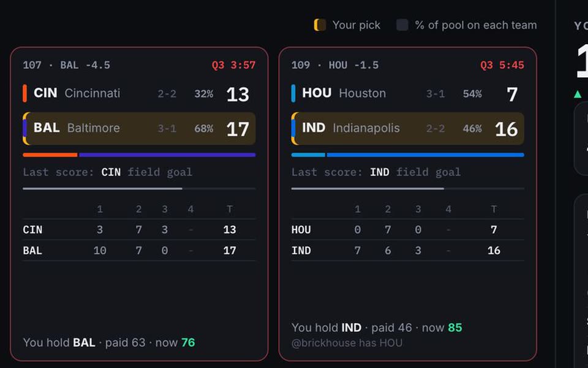The image size is (588, 368).
Task: Click the Q3 3:57 game clock
Action: click(233, 65)
